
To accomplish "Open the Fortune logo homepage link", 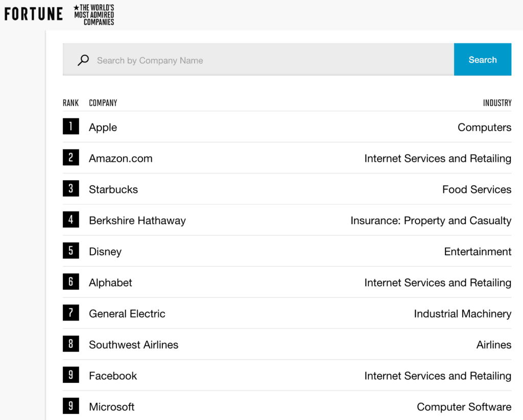I will (x=33, y=14).
